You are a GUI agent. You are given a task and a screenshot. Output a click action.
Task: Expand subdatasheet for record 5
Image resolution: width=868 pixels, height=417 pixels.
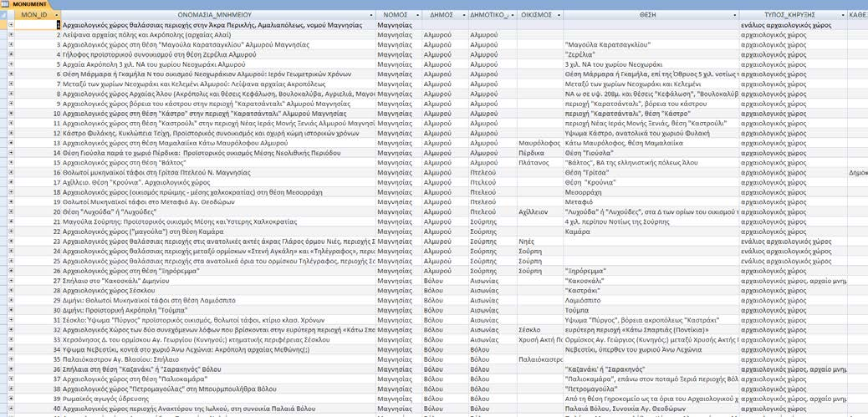(11, 64)
